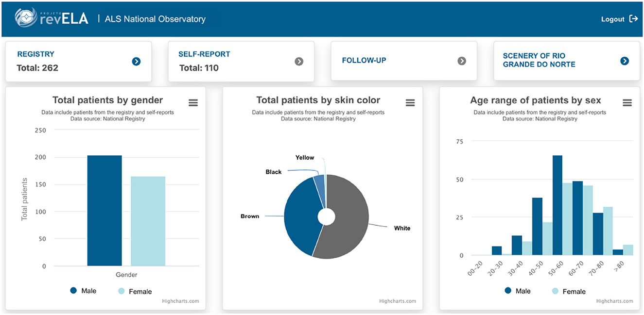Image resolution: width=644 pixels, height=315 pixels.
Task: Toggle Female series in age range legend
Action: coord(569,291)
